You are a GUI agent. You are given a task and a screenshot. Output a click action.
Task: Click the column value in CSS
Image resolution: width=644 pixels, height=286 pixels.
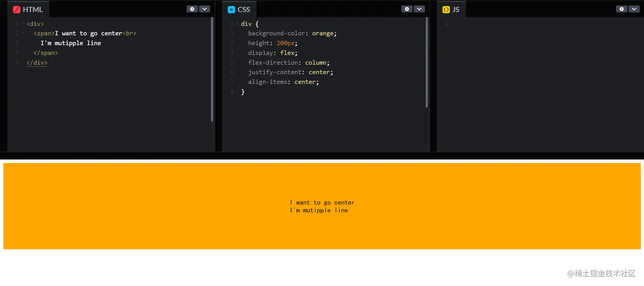pos(316,63)
